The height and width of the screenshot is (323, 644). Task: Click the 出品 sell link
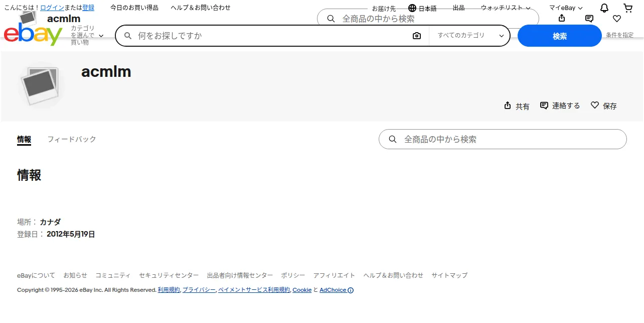pyautogui.click(x=459, y=8)
